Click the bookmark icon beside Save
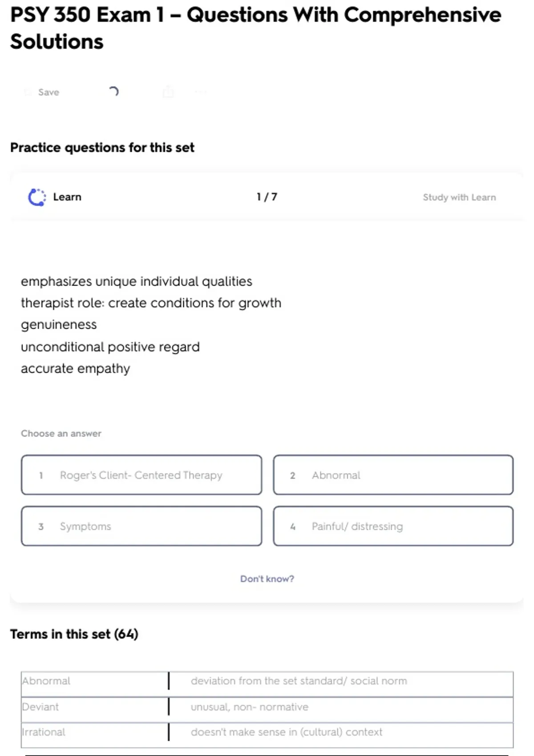 tap(28, 92)
